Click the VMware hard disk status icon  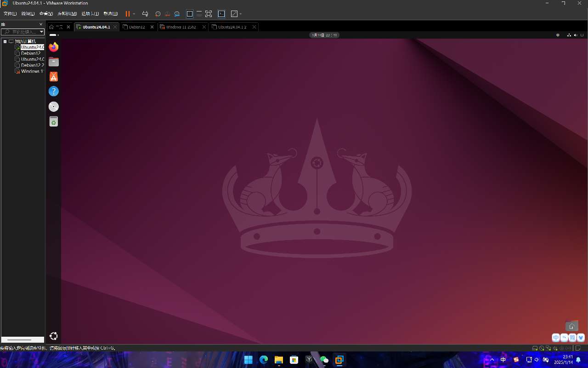click(535, 348)
